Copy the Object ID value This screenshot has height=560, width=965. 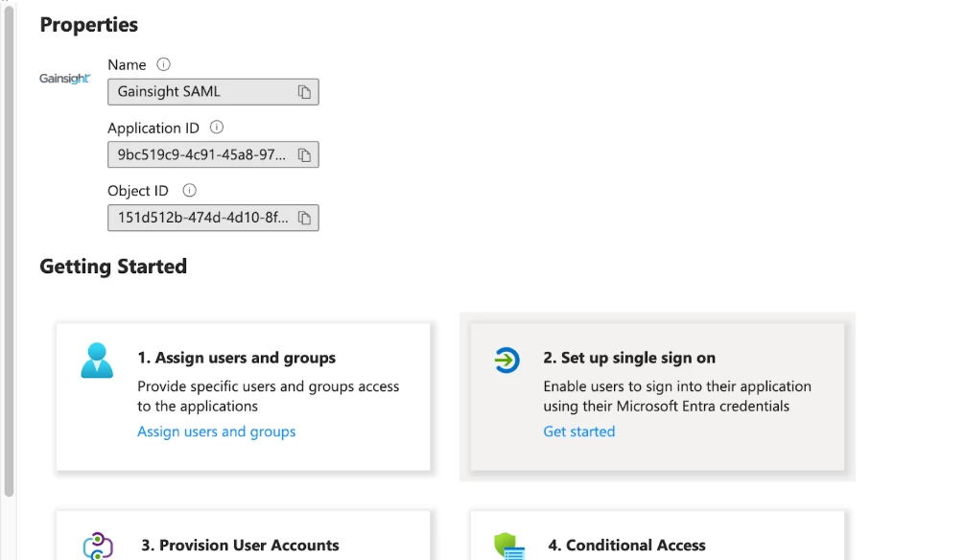tap(304, 218)
